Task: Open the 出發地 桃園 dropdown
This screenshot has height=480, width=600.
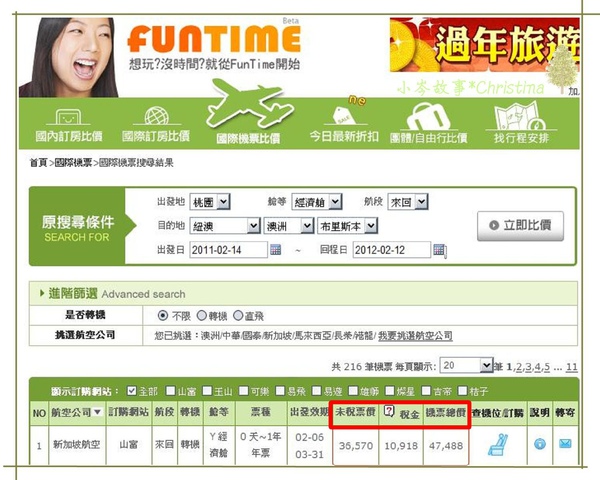Action: 210,202
